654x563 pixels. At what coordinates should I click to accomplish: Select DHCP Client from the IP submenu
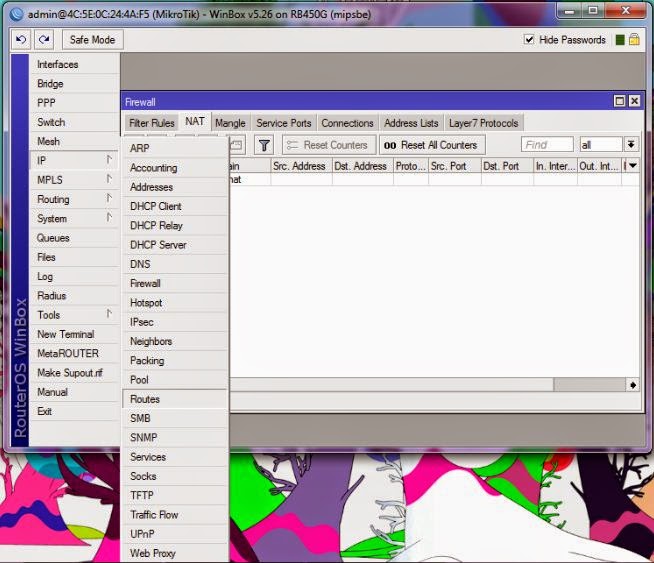[x=175, y=206]
